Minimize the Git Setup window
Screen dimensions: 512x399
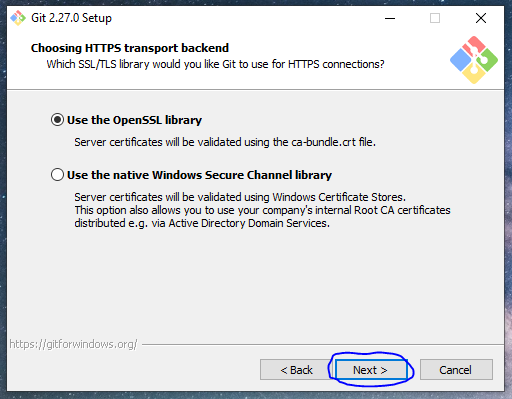(390, 18)
